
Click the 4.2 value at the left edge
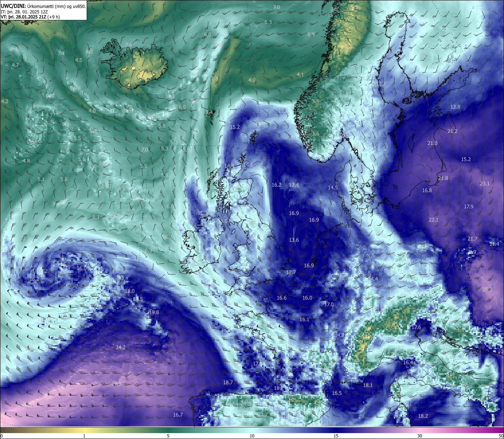(5, 101)
